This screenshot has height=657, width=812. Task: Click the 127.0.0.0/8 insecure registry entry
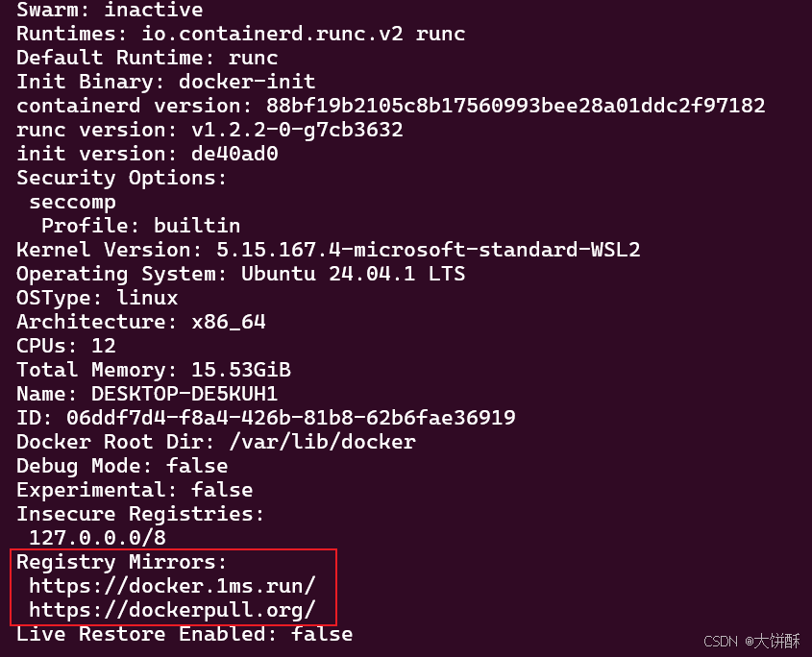coord(97,538)
